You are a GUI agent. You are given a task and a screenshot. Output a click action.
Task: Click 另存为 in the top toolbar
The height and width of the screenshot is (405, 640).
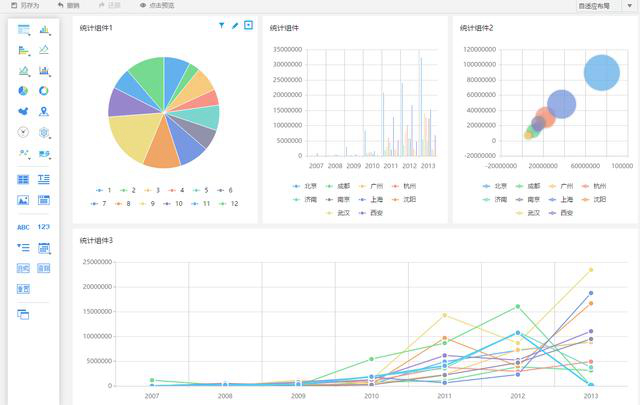[25, 5]
